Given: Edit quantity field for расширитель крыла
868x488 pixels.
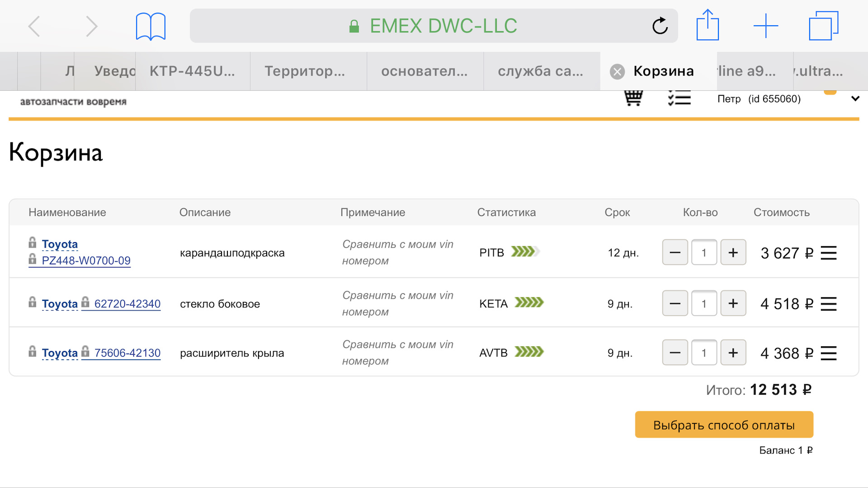Looking at the screenshot, I should pos(704,352).
